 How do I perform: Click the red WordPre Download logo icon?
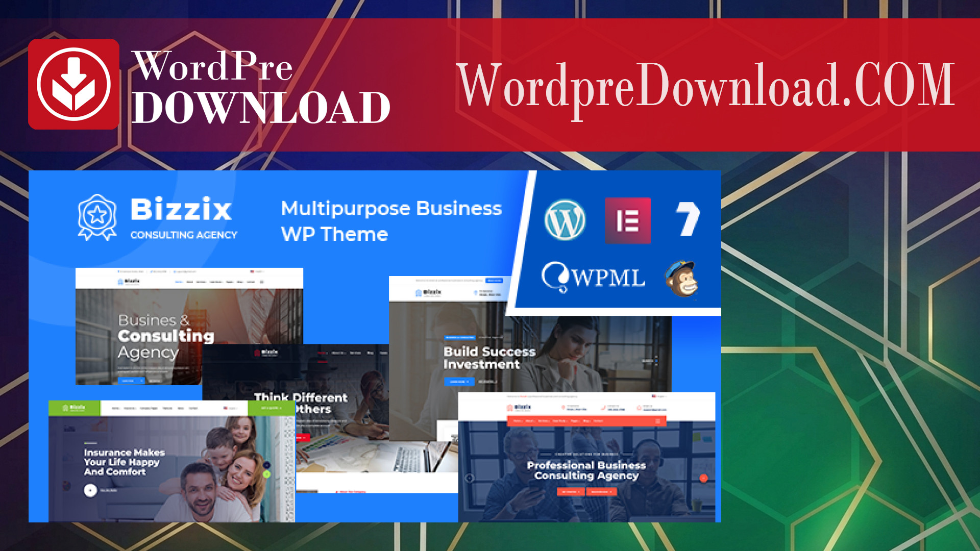pyautogui.click(x=73, y=84)
